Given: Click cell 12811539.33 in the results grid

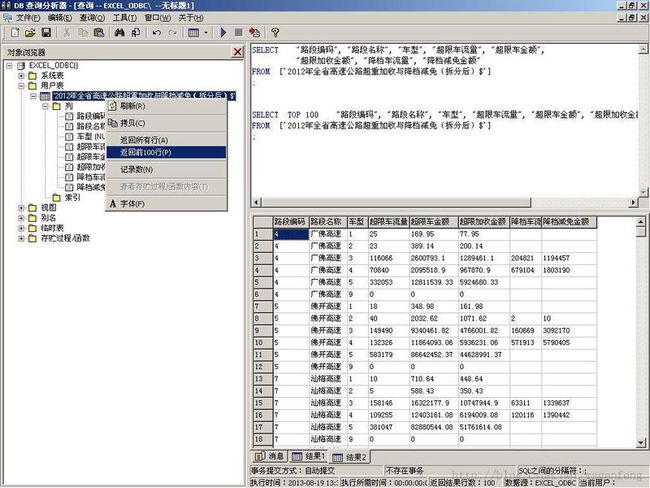Looking at the screenshot, I should click(434, 282).
